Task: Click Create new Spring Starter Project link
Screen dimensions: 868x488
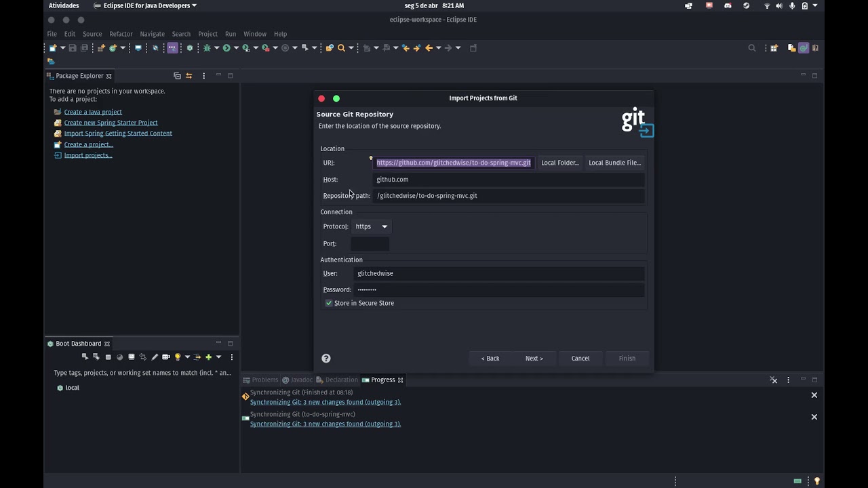Action: pyautogui.click(x=111, y=123)
